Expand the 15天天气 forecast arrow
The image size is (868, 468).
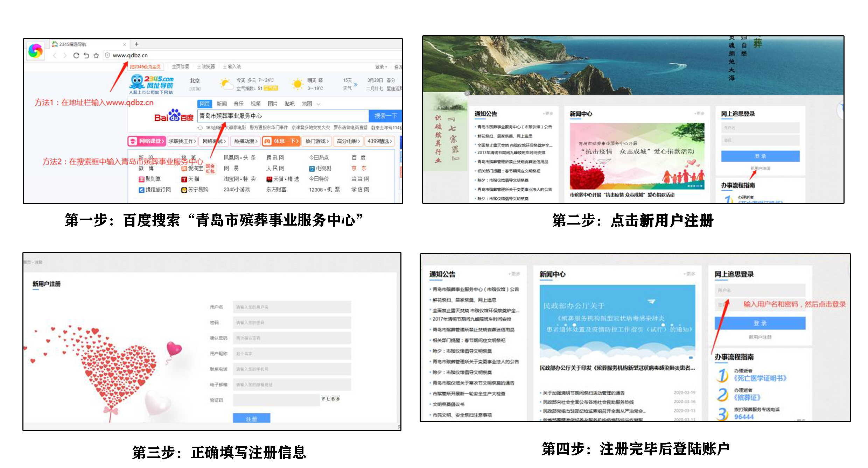pyautogui.click(x=356, y=84)
